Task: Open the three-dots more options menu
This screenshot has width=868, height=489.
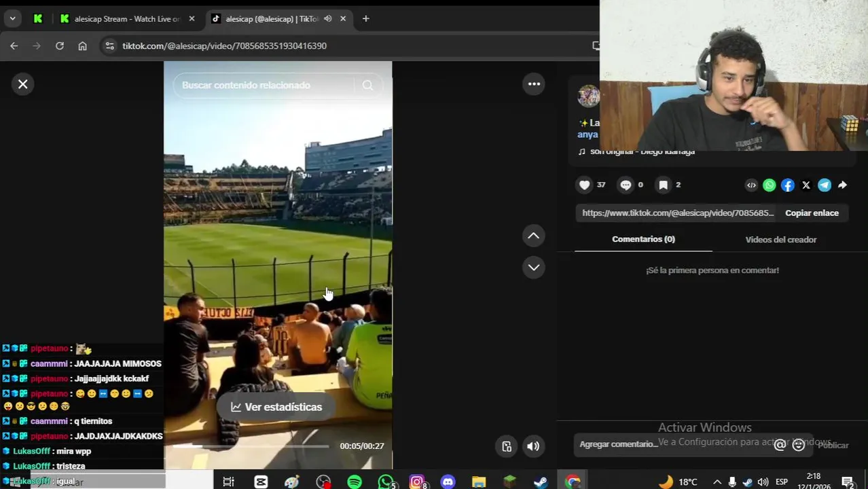Action: [534, 84]
